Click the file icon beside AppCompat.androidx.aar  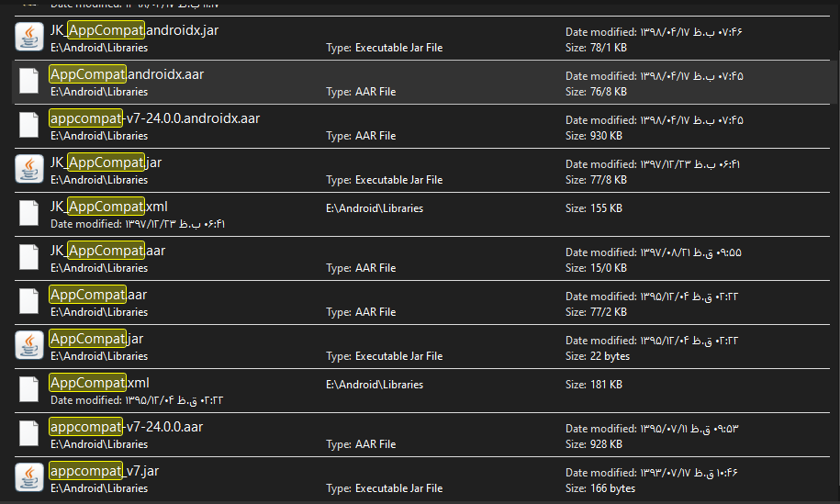(29, 81)
